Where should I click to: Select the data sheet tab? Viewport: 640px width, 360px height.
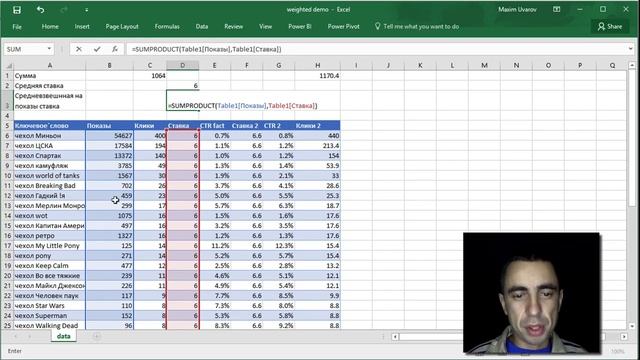pyautogui.click(x=63, y=336)
